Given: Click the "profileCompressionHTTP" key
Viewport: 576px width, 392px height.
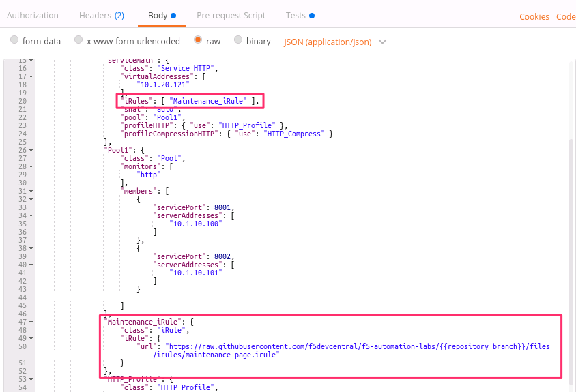Looking at the screenshot, I should (169, 134).
